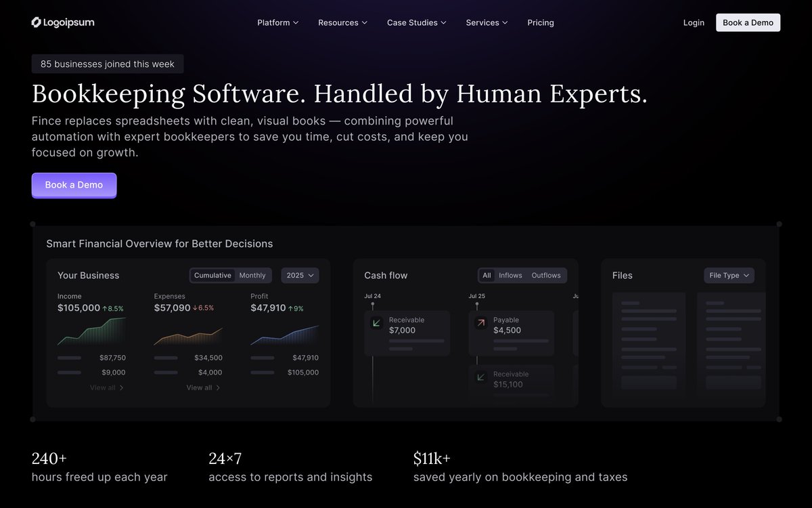Expand the Case Studies menu
This screenshot has width=812, height=508.
coord(416,22)
